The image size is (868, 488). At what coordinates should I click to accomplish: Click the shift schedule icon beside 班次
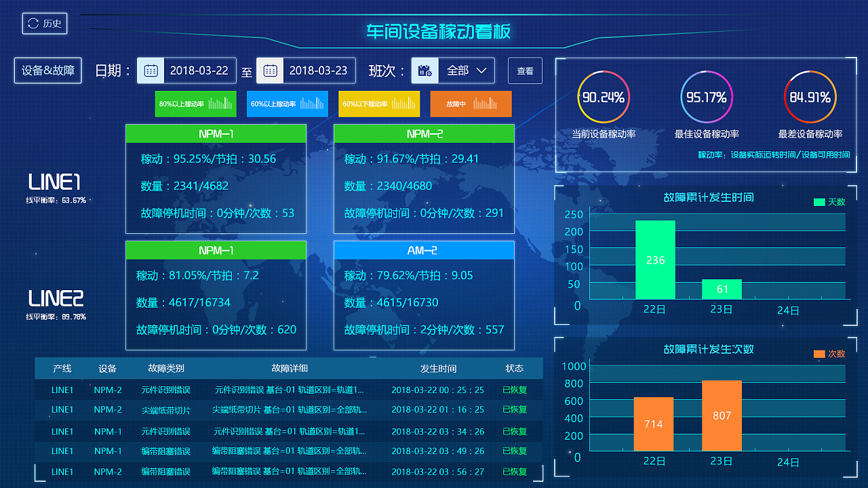point(425,70)
